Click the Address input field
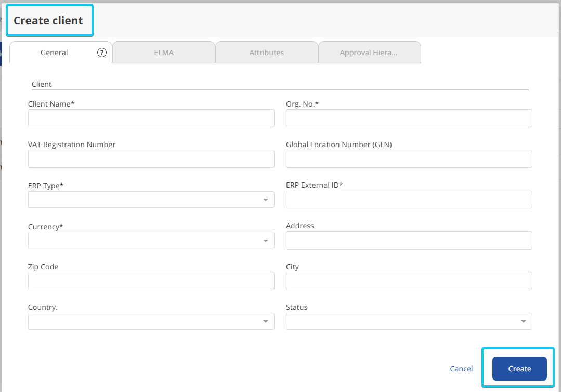 tap(409, 240)
